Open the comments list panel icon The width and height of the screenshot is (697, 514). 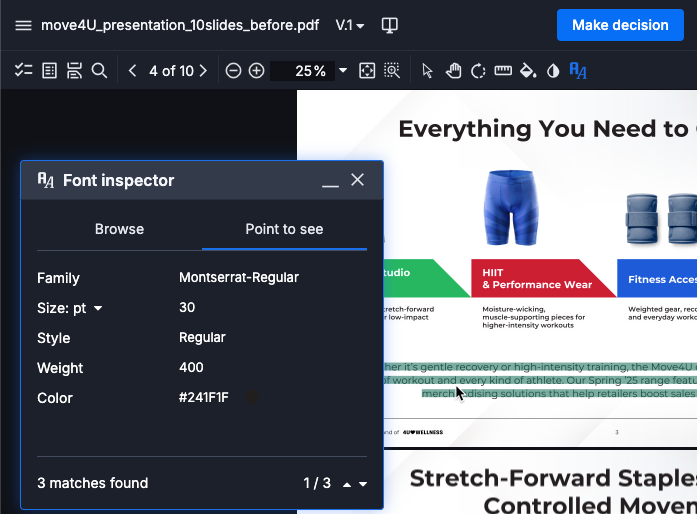(x=74, y=71)
